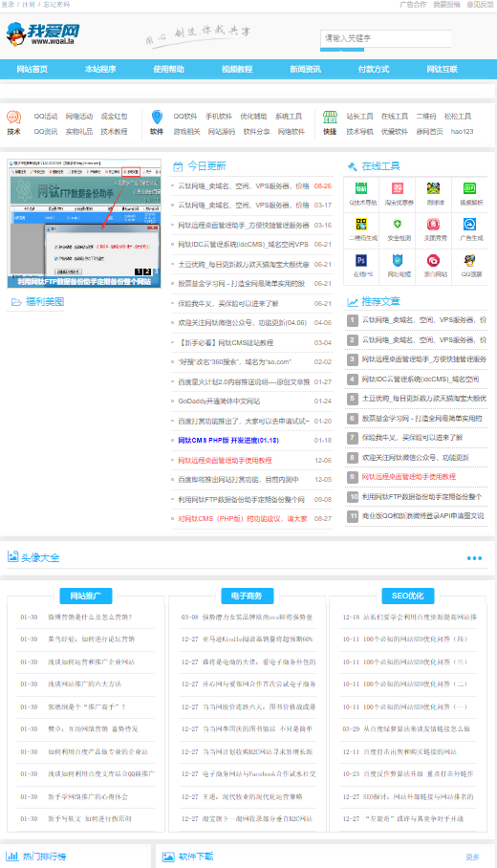Open article 【新手必看】网钛CMS建站教程

pos(226,342)
